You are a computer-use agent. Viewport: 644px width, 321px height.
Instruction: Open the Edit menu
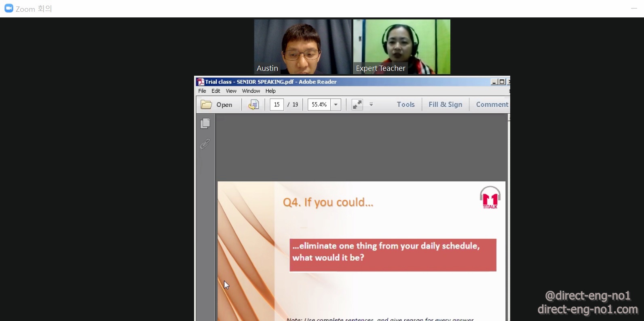(x=216, y=91)
